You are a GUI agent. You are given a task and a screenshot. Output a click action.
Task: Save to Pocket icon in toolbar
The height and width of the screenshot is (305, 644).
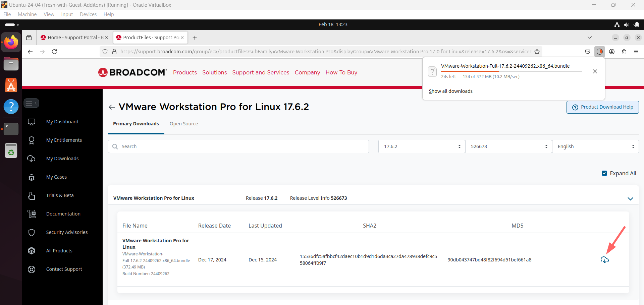click(x=588, y=52)
